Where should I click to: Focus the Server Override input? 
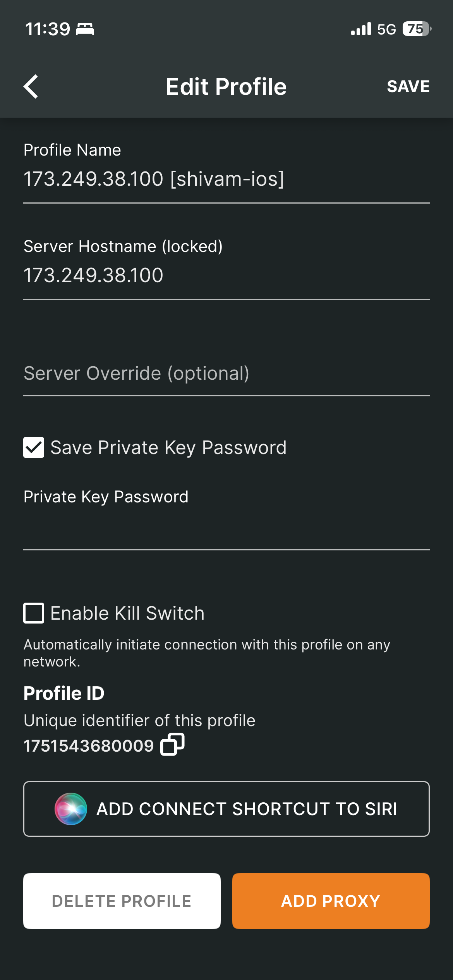(x=226, y=373)
